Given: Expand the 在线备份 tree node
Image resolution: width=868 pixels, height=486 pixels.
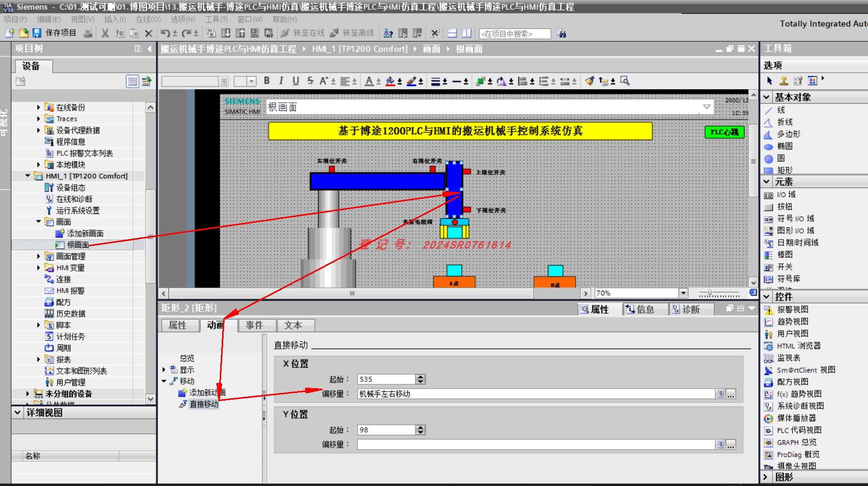Looking at the screenshot, I should coord(39,107).
